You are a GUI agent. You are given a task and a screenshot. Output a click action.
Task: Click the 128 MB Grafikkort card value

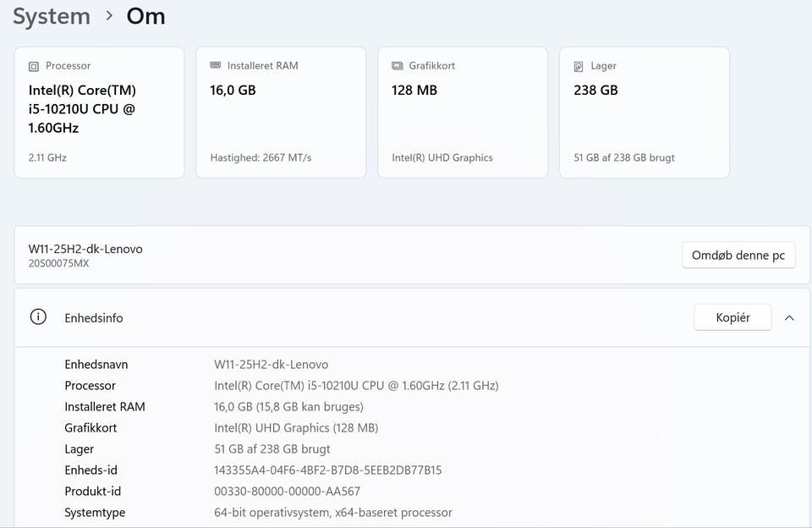tap(414, 90)
